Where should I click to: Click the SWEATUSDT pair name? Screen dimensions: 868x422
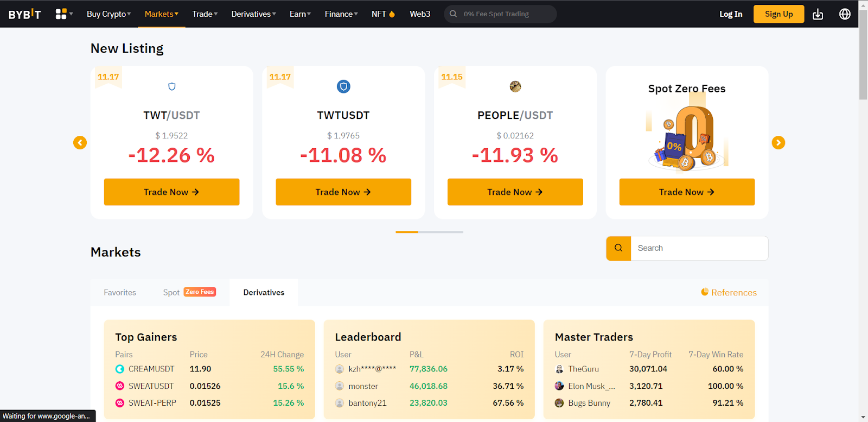(x=151, y=386)
